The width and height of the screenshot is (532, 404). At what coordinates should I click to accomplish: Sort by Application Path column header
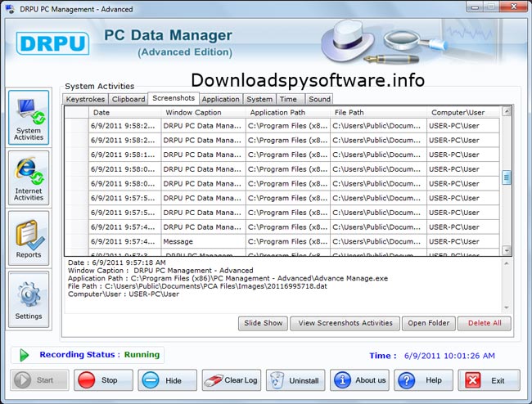pos(288,113)
